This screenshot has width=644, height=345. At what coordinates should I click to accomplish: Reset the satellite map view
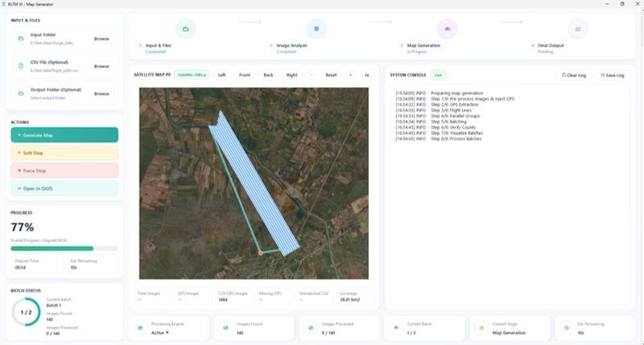(x=331, y=75)
